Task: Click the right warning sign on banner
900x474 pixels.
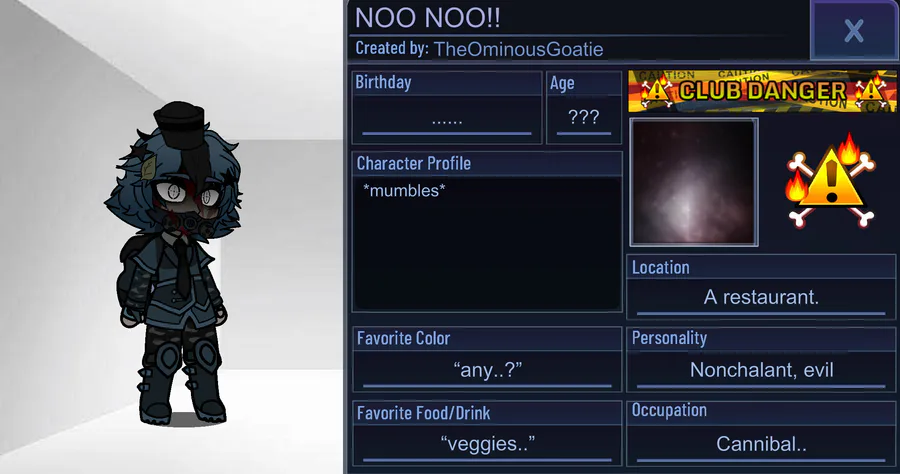Action: 870,92
